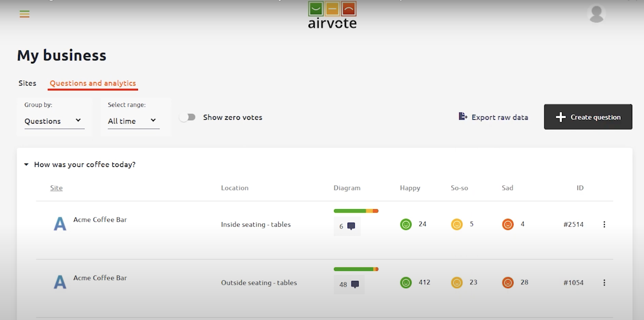Screen dimensions: 644x320
Task: Open the kebab menu for question #2514
Action: coord(604,224)
